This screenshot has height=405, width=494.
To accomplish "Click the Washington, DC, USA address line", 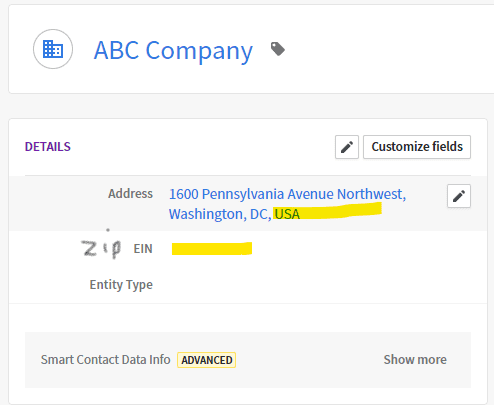I will click(234, 214).
